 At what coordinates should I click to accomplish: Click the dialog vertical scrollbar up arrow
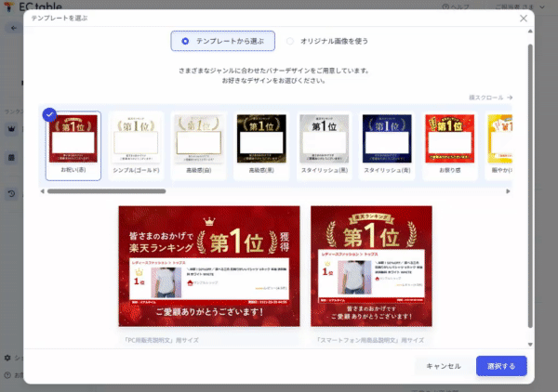(530, 32)
